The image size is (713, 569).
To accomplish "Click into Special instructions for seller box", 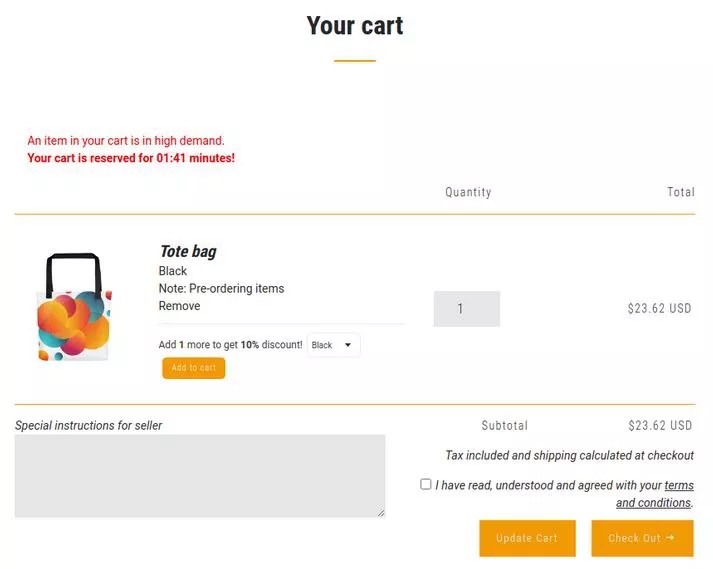I will point(199,475).
